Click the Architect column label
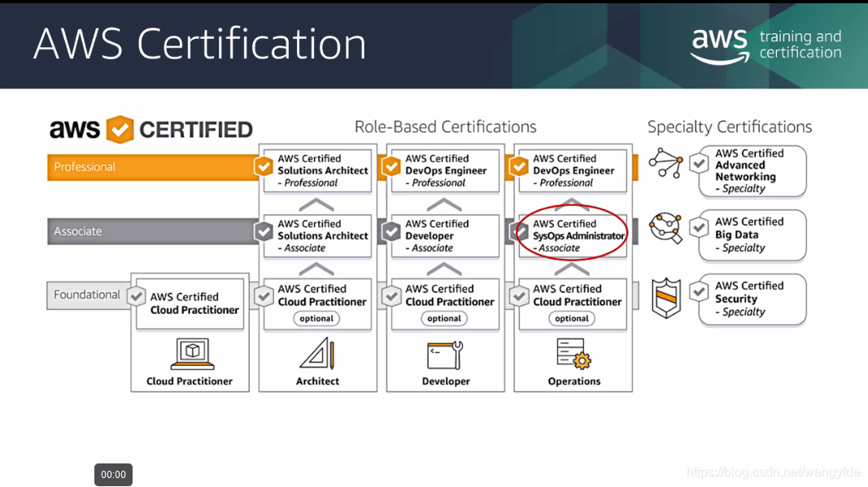The width and height of the screenshot is (868, 487). pos(317,380)
